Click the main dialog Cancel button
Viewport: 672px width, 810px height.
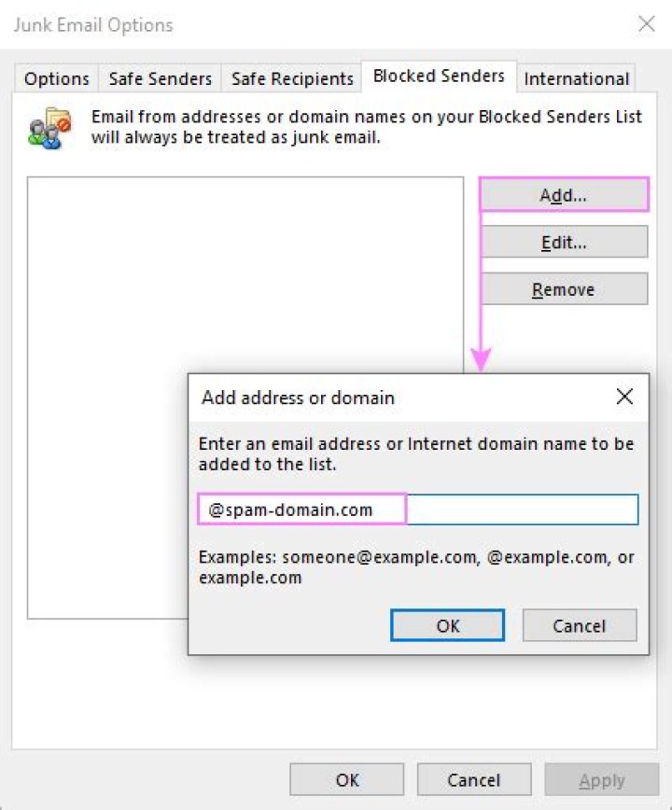pyautogui.click(x=474, y=779)
